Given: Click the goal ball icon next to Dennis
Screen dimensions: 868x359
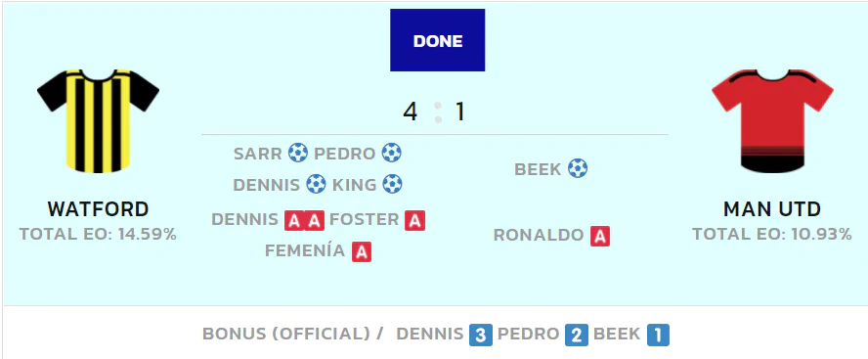Looking at the screenshot, I should (316, 184).
